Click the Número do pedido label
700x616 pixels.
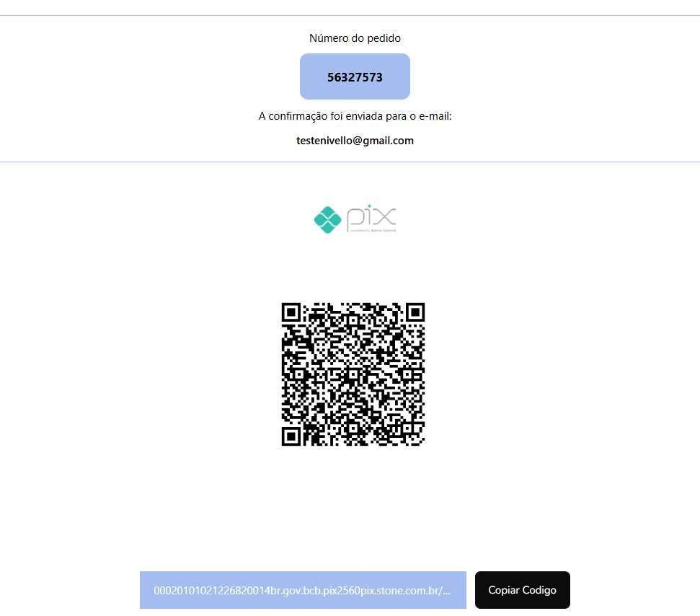(355, 38)
